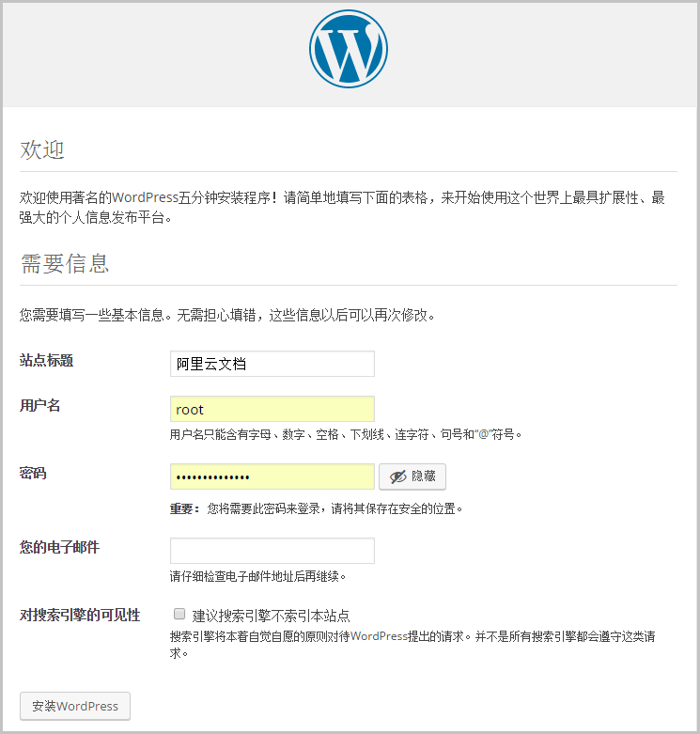The width and height of the screenshot is (700, 734).
Task: Click the username allowed-characters hint text
Action: [346, 435]
